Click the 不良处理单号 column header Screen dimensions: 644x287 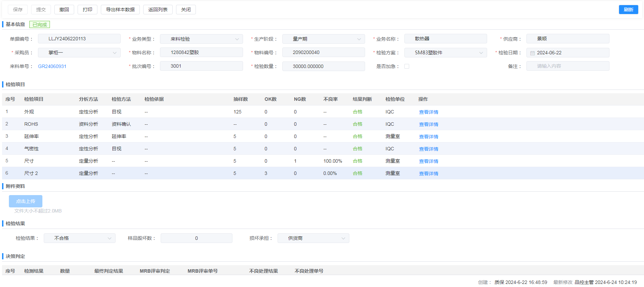coord(309,271)
